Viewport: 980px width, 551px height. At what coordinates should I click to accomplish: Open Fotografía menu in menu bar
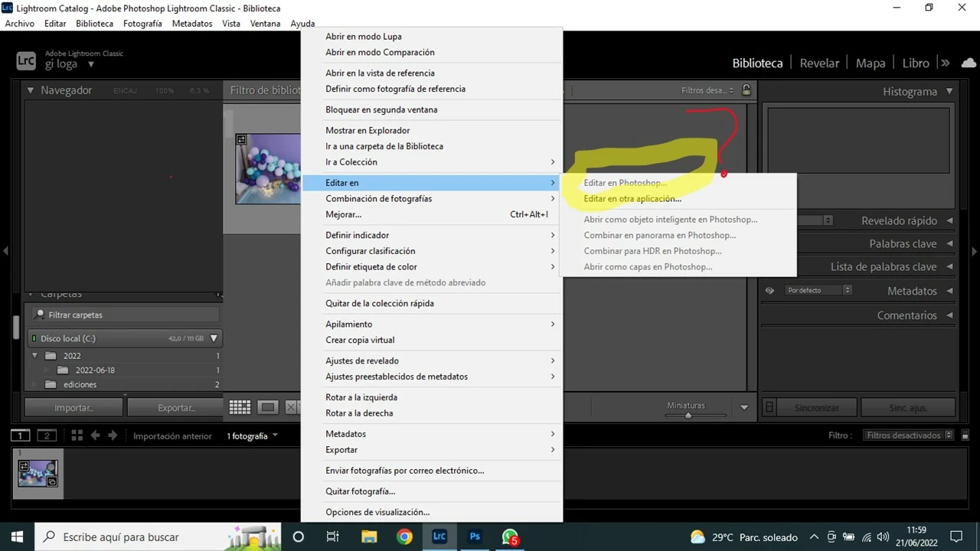click(x=142, y=24)
